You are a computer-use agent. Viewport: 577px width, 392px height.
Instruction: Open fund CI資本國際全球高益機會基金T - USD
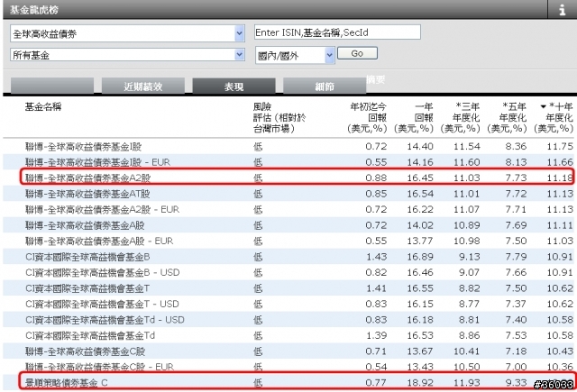(102, 304)
